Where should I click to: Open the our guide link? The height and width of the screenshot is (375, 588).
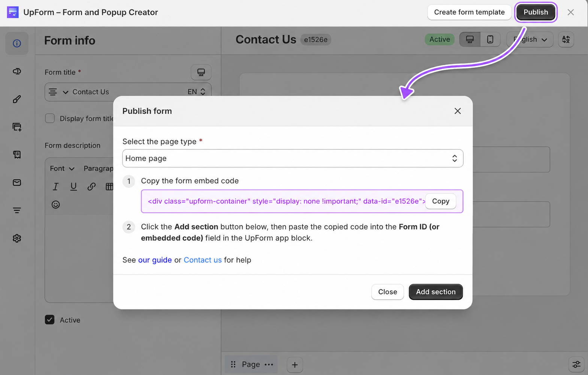tap(155, 260)
